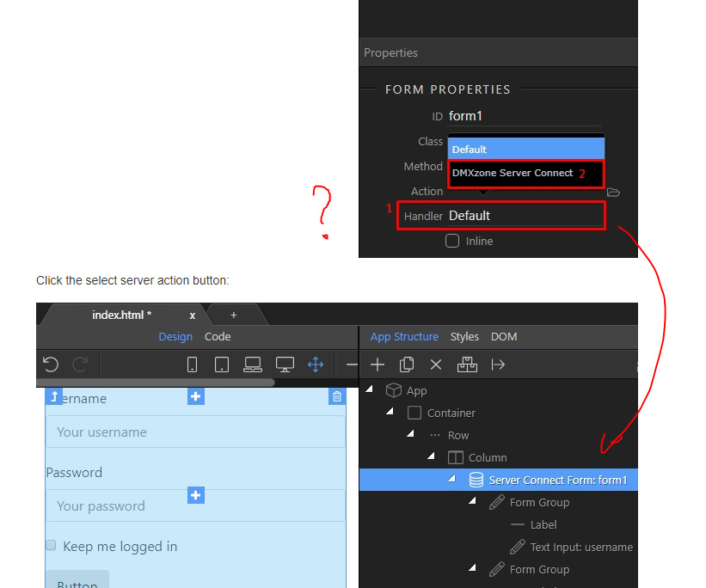Select the desktop monitor viewport icon
The height and width of the screenshot is (588, 706).
click(x=285, y=364)
